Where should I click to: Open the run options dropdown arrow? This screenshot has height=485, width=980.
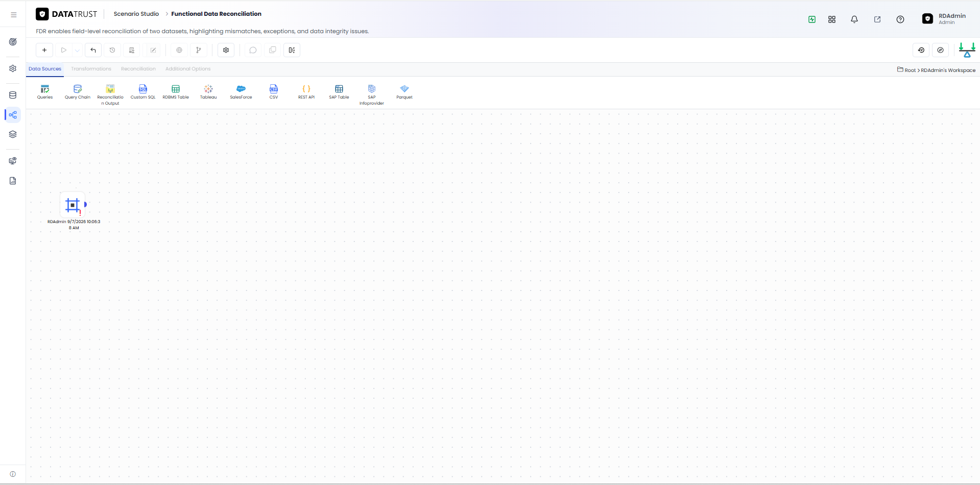pyautogui.click(x=77, y=50)
